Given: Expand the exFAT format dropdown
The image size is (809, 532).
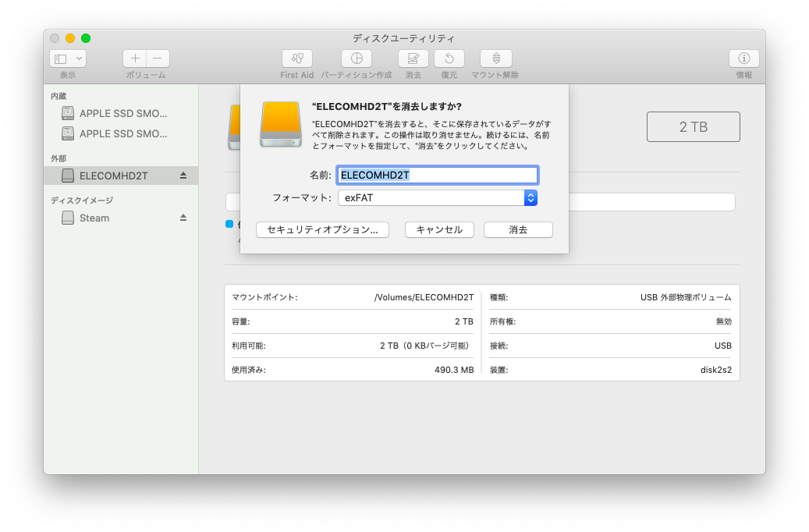Looking at the screenshot, I should tap(530, 198).
